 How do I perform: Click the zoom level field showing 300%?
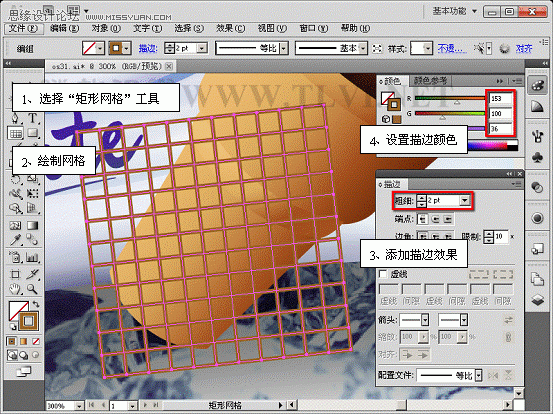pos(61,406)
